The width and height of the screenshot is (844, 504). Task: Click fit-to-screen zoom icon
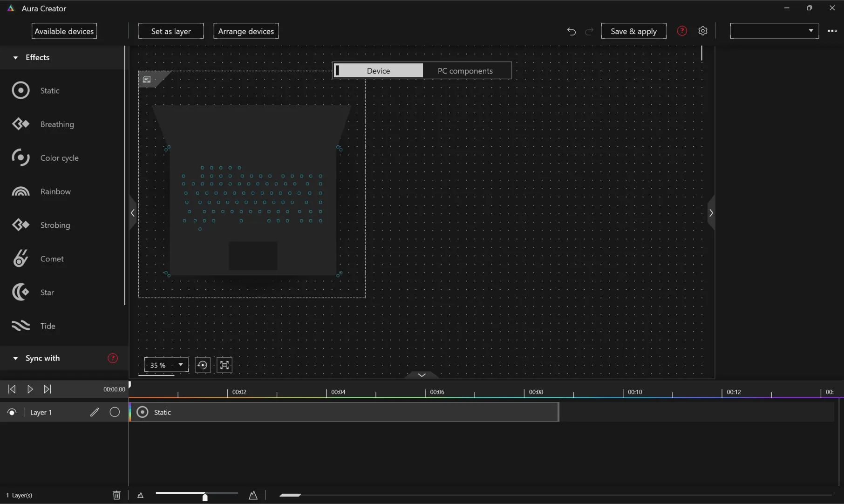pos(225,365)
